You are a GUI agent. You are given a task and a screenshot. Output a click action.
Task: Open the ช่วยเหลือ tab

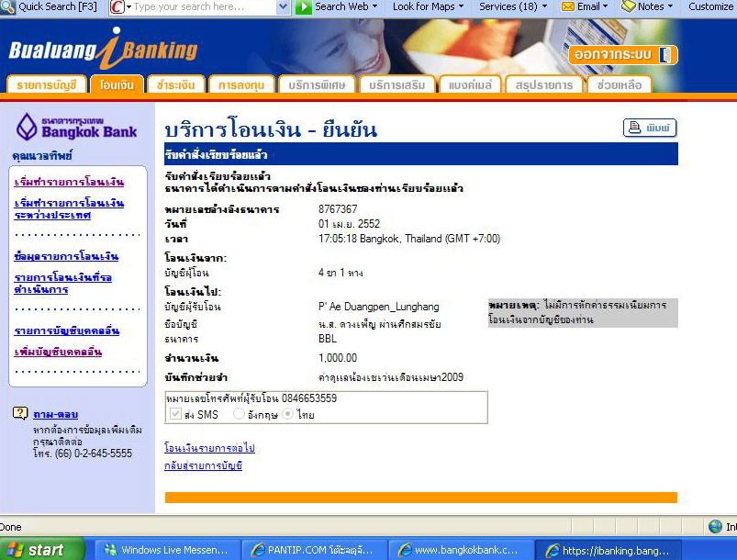point(620,84)
